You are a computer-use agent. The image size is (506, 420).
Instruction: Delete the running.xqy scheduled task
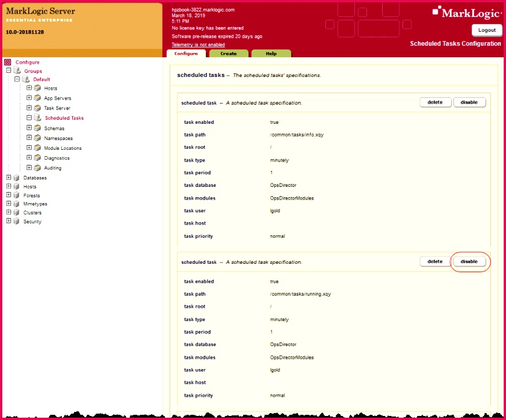point(435,261)
